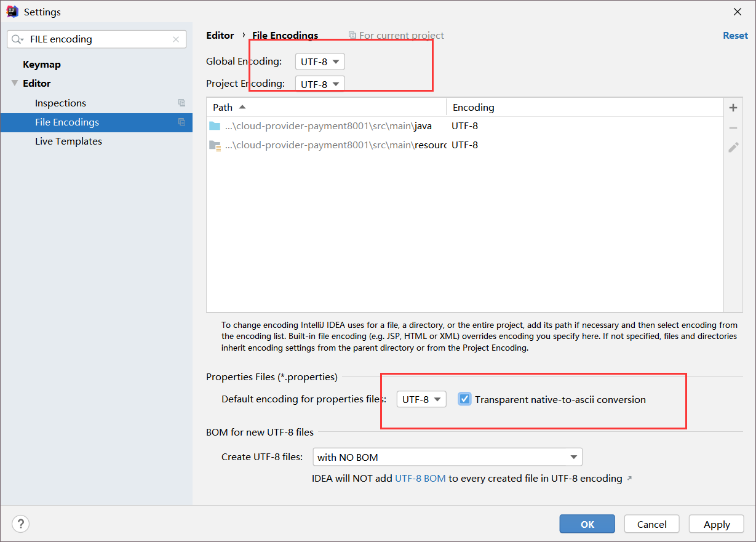This screenshot has width=756, height=542.
Task: Open default properties files encoding dropdown
Action: point(421,399)
